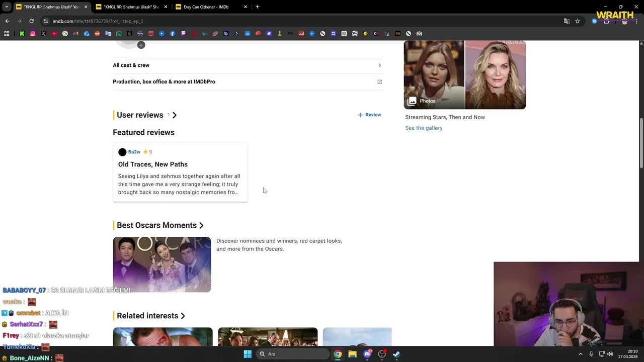The height and width of the screenshot is (362, 644).
Task: Click 'Featured reviews' heading text
Action: [143, 132]
